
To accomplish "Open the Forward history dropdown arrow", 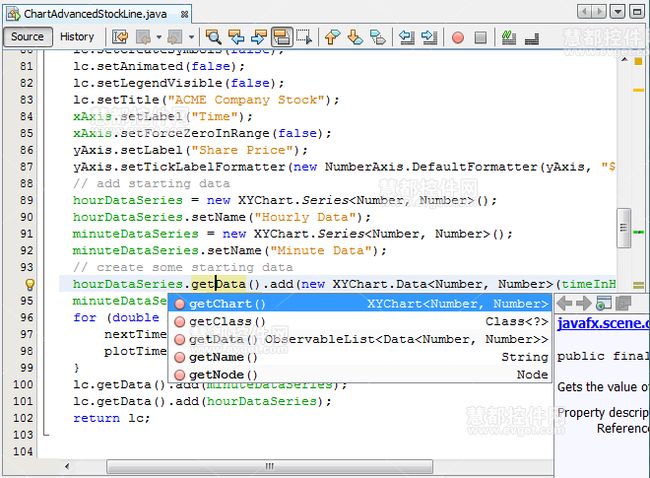I will point(191,37).
